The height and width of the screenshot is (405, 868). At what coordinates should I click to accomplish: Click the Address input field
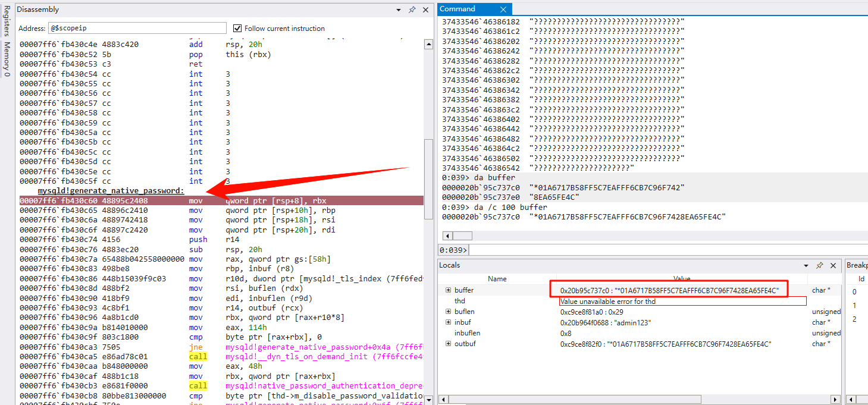tap(137, 28)
